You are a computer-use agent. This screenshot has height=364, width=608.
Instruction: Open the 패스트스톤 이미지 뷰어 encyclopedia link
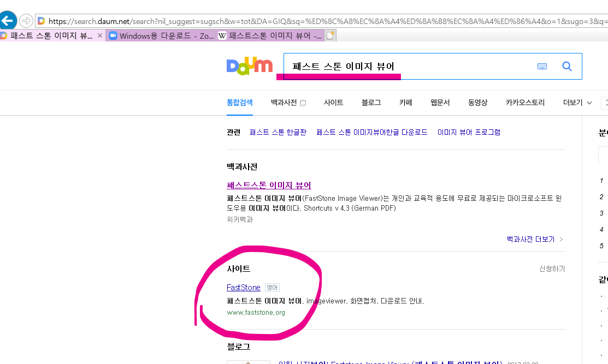[x=269, y=186]
